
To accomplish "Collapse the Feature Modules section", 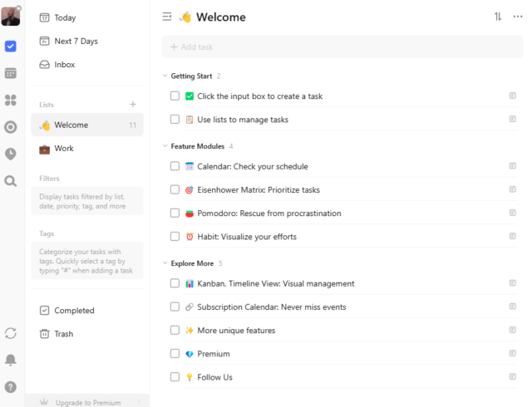I will (165, 146).
